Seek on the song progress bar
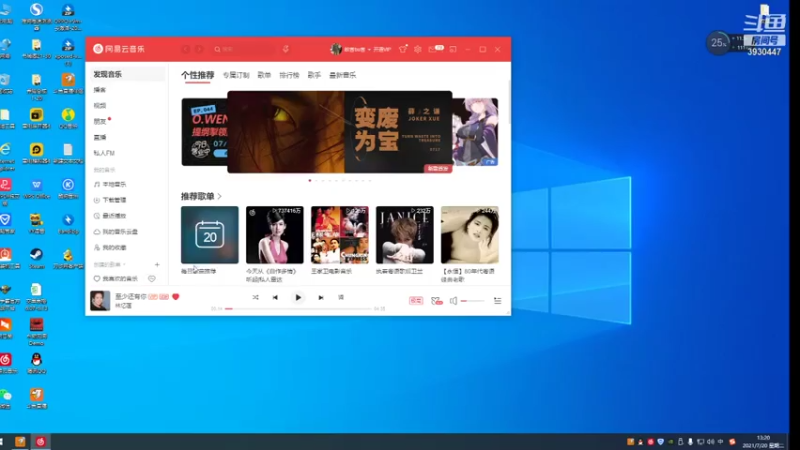This screenshot has width=800, height=450. click(x=298, y=309)
